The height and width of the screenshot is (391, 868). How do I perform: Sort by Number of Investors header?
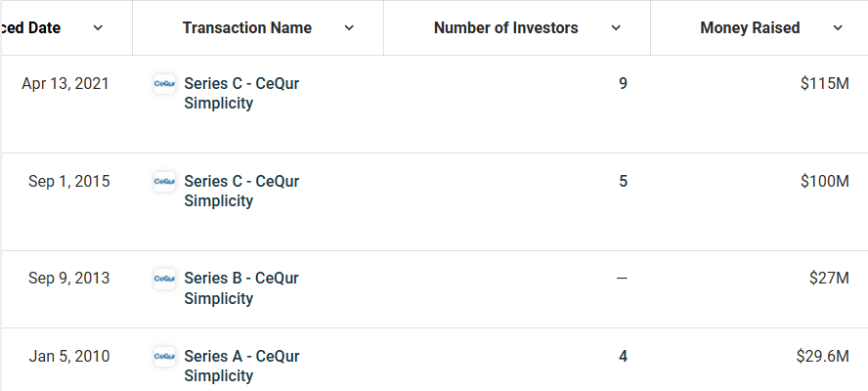506,27
